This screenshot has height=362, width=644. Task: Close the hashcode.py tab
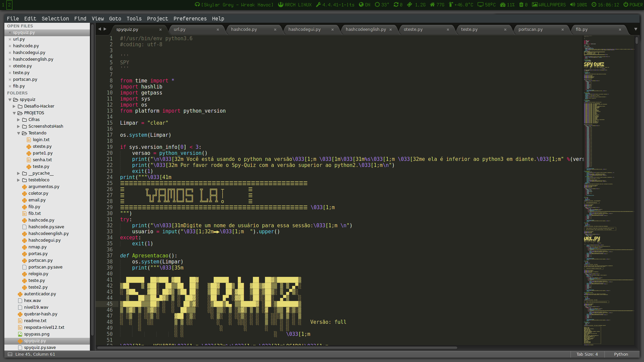pos(275,29)
